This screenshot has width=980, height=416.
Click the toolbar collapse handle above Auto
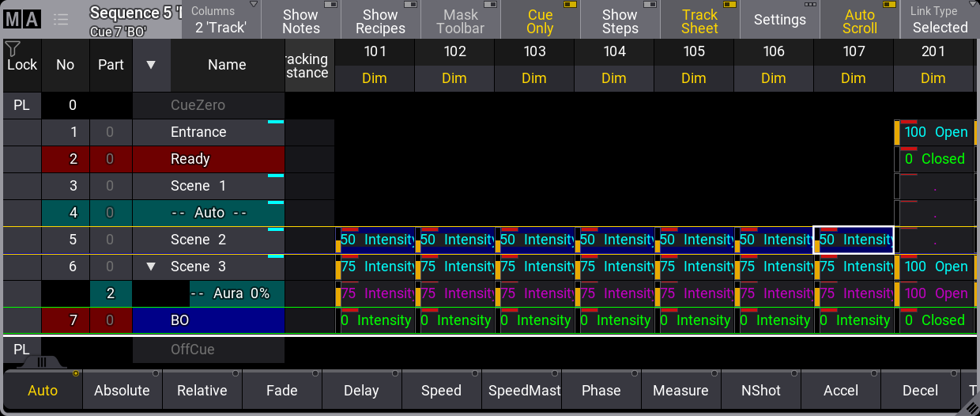42,362
